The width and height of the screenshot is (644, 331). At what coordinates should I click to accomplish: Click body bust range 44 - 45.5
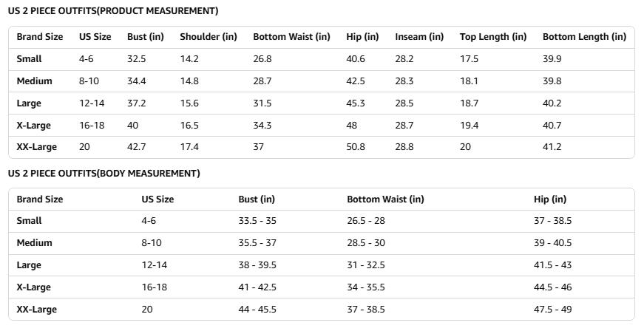(257, 310)
